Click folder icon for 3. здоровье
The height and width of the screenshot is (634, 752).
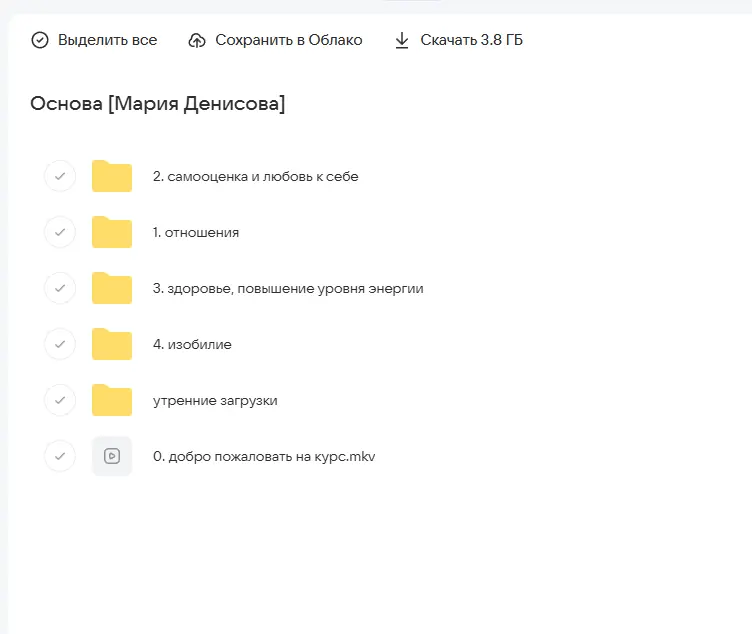click(x=112, y=288)
